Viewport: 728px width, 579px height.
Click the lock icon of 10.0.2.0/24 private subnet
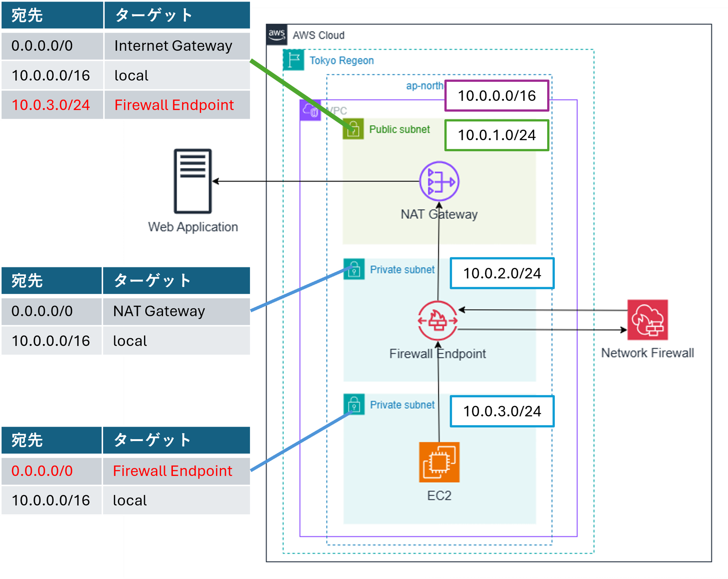(354, 269)
